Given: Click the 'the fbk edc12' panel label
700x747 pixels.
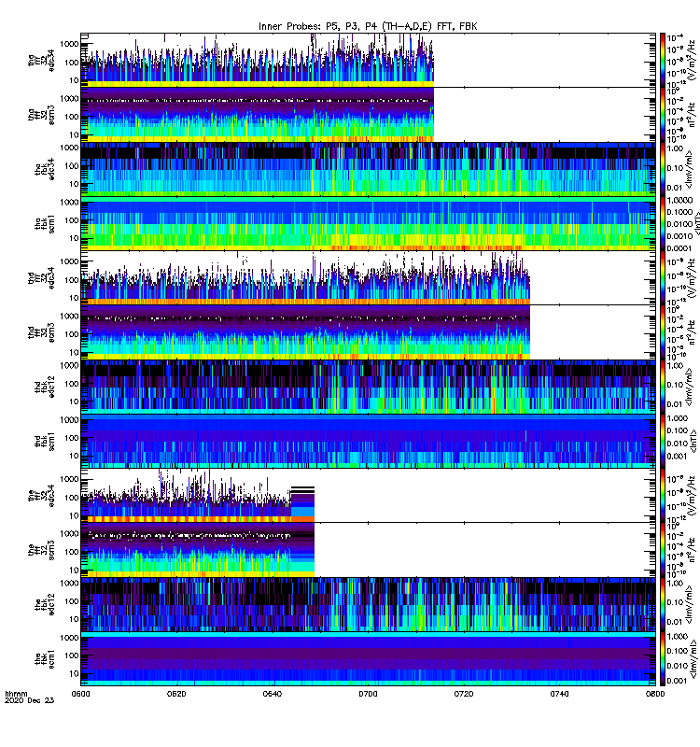Looking at the screenshot, I should click(45, 604).
